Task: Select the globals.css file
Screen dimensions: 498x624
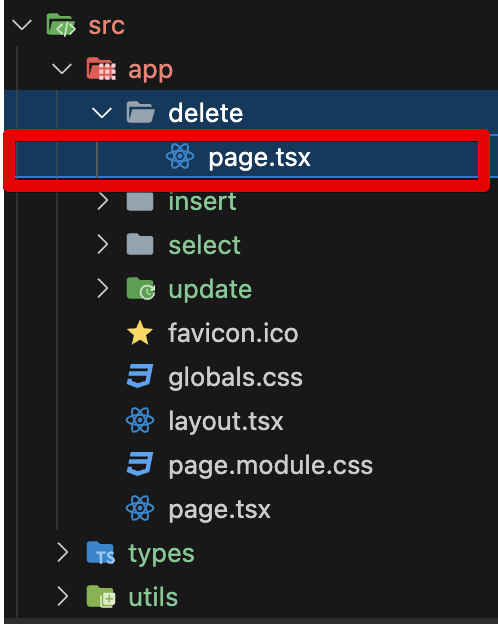Action: pos(235,377)
